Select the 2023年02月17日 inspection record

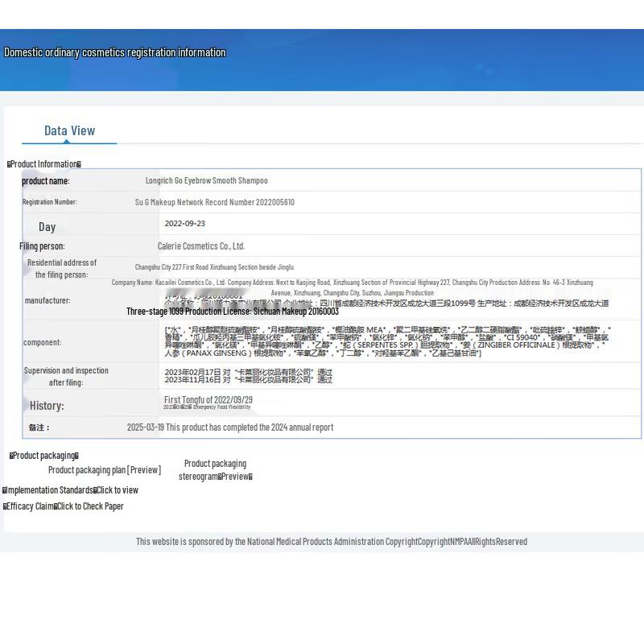tap(248, 371)
